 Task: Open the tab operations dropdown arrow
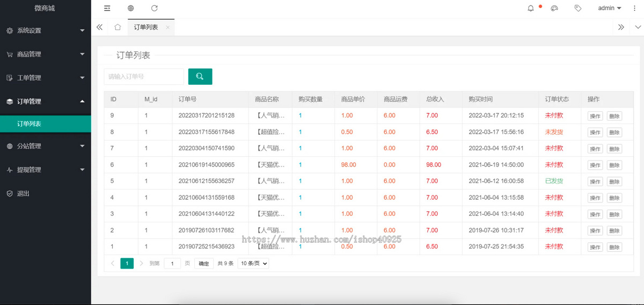tap(638, 27)
